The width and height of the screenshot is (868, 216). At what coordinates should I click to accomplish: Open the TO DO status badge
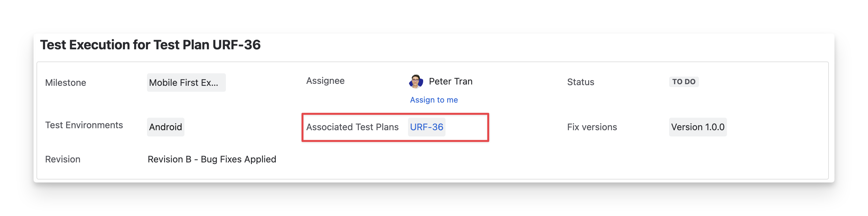pos(683,82)
